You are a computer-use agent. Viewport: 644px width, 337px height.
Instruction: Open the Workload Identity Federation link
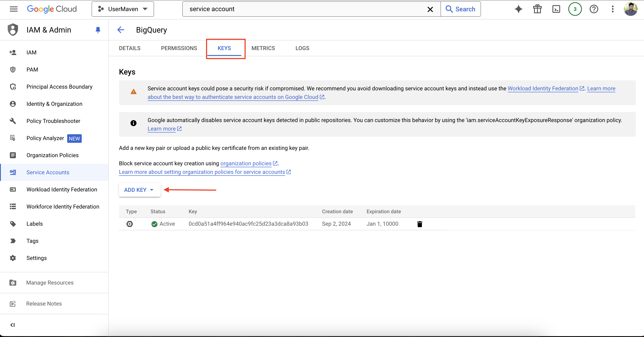tap(543, 89)
